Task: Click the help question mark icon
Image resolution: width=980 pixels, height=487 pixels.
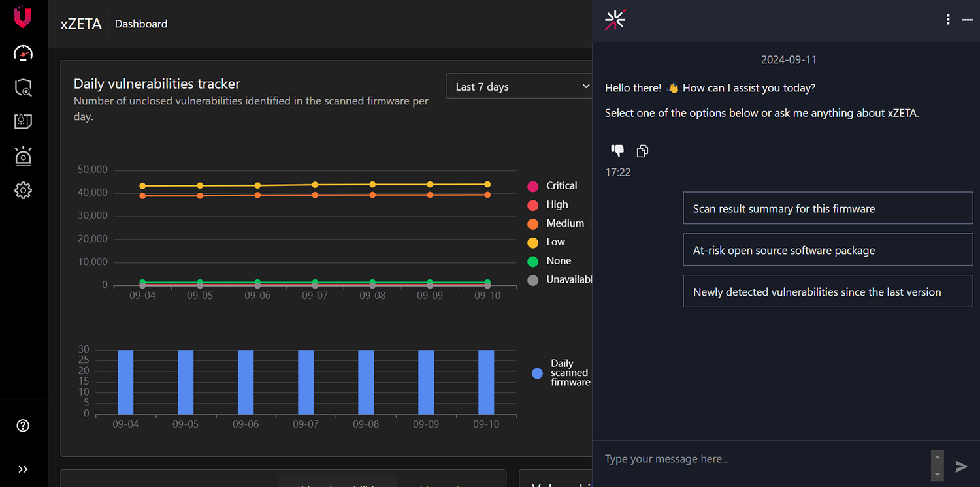Action: (23, 426)
